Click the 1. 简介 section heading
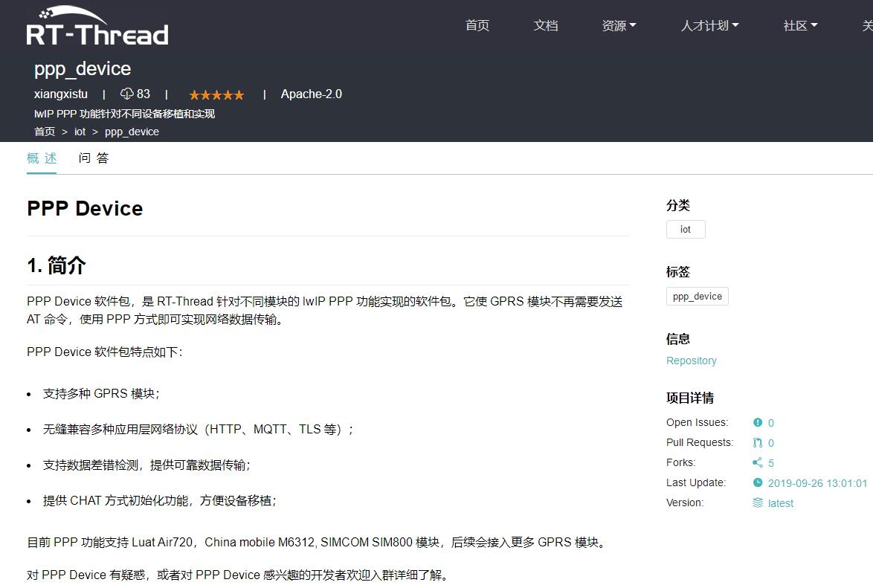This screenshot has width=873, height=588. click(57, 265)
